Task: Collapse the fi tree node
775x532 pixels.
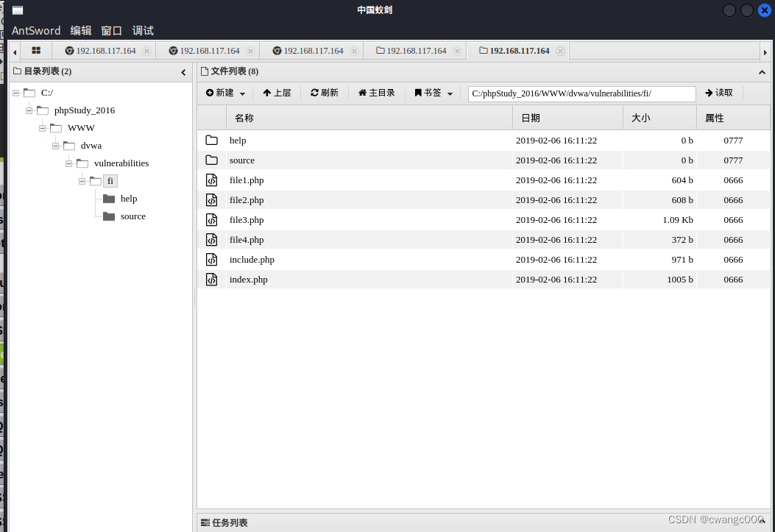Action: point(82,181)
